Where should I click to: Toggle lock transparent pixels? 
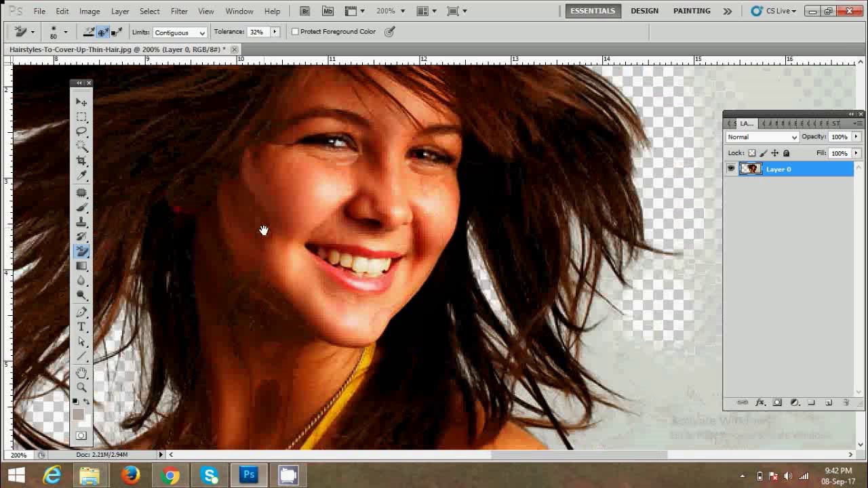pyautogui.click(x=751, y=153)
